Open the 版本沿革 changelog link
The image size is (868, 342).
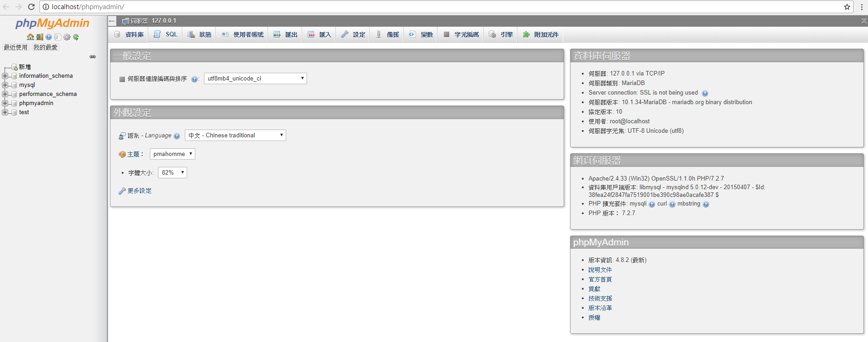(600, 308)
